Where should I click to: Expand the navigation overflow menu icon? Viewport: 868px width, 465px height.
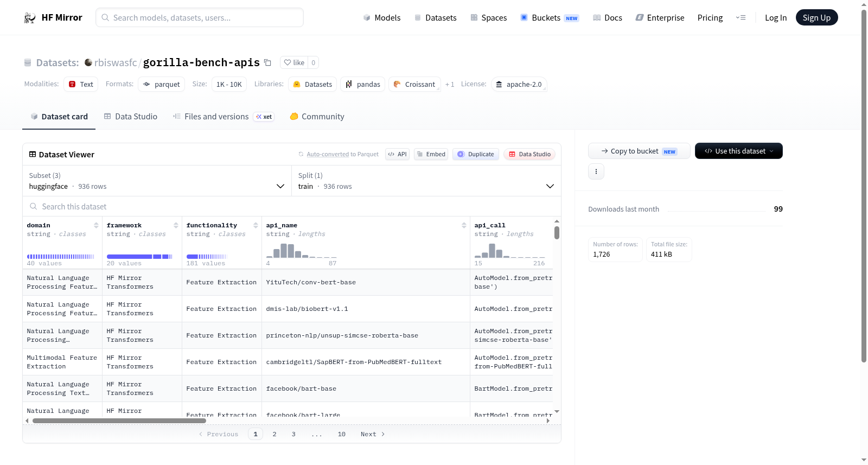tap(741, 18)
